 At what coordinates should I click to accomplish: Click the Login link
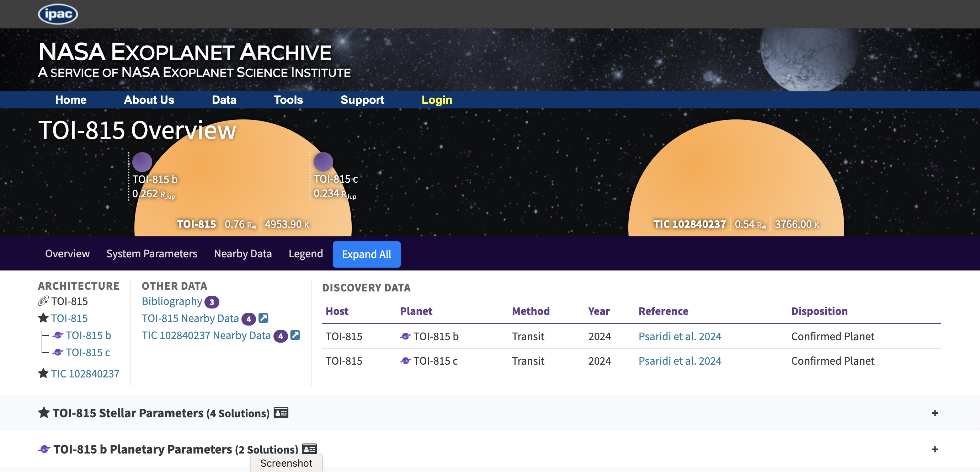tap(436, 100)
